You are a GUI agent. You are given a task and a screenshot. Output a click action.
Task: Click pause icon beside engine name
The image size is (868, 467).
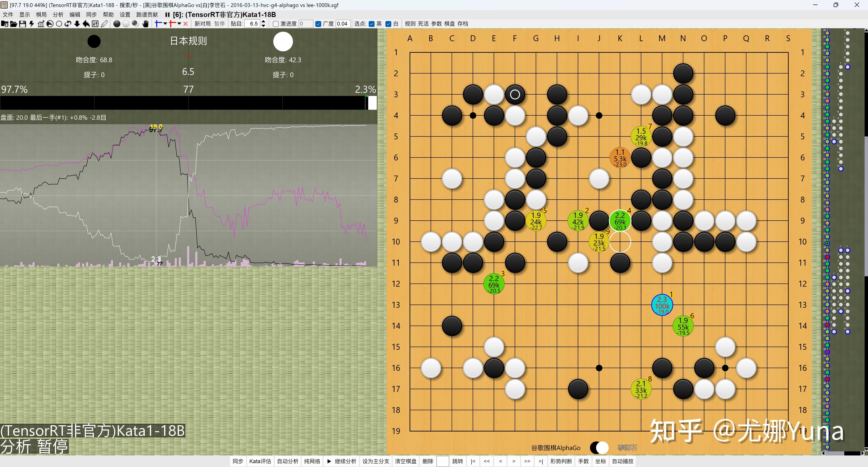click(x=167, y=14)
